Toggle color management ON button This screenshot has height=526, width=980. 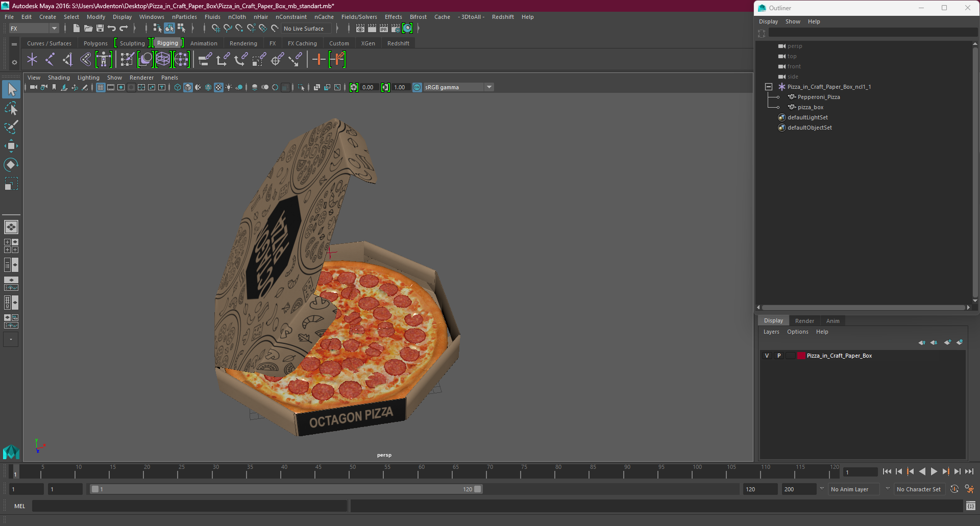(x=417, y=87)
